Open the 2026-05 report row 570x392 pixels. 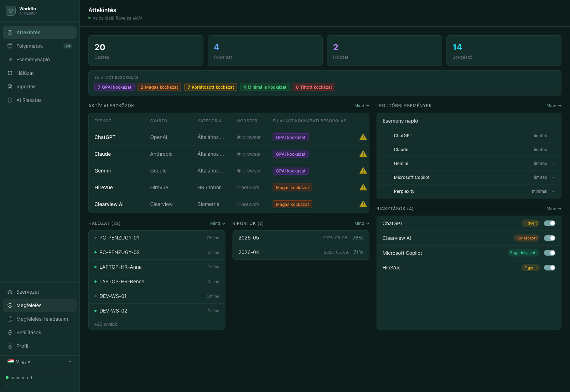click(301, 238)
